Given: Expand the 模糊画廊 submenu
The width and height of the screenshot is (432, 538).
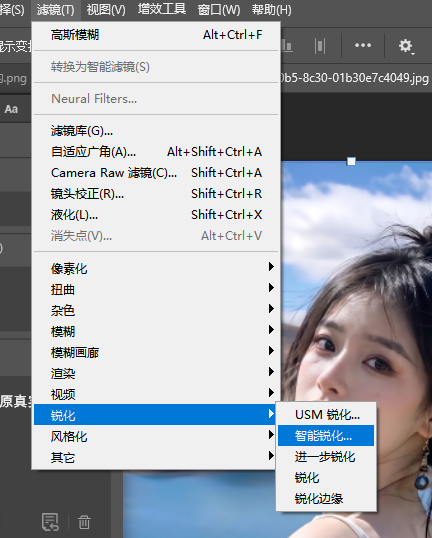Looking at the screenshot, I should pyautogui.click(x=156, y=352).
